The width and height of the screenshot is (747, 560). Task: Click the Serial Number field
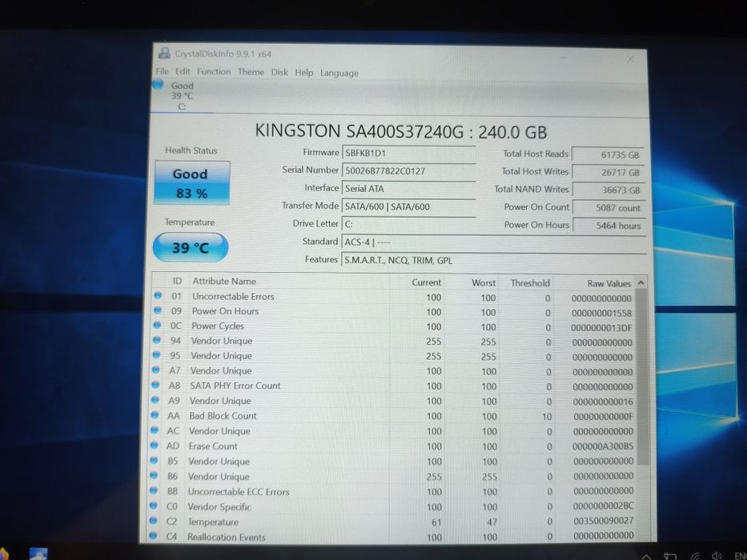tap(409, 171)
